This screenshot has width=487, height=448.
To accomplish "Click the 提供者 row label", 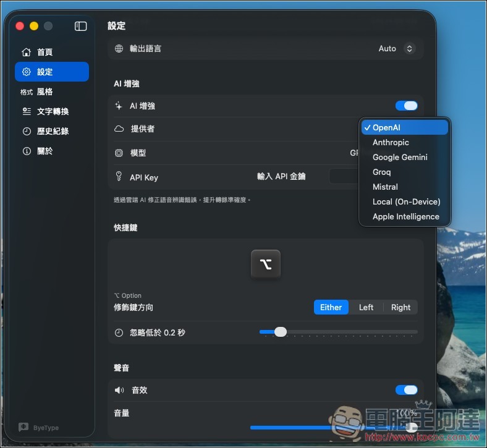I will 143,129.
